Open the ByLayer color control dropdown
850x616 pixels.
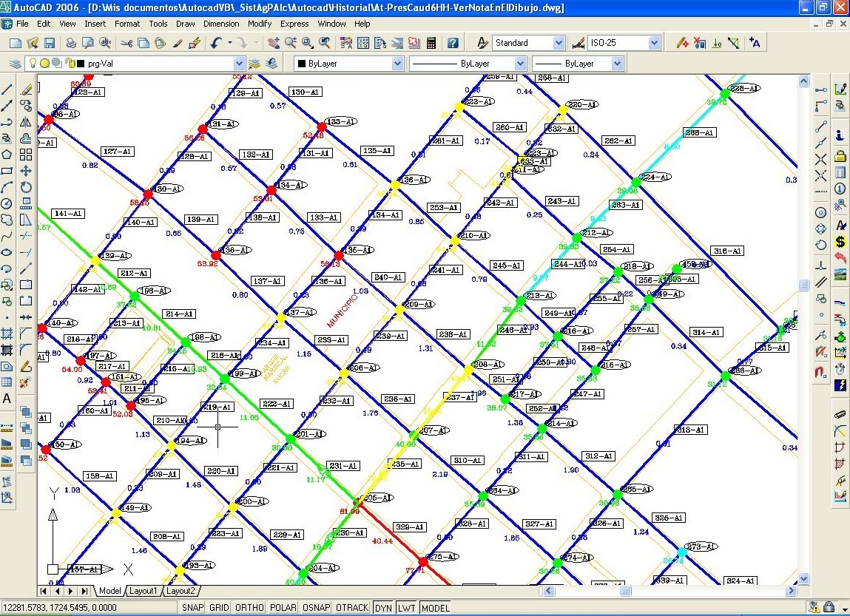(x=397, y=64)
